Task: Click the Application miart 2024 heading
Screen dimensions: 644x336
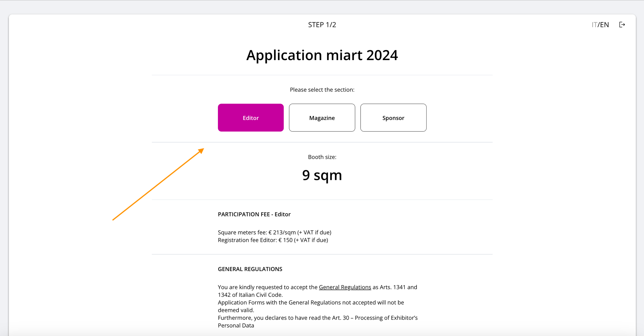Action: click(322, 55)
